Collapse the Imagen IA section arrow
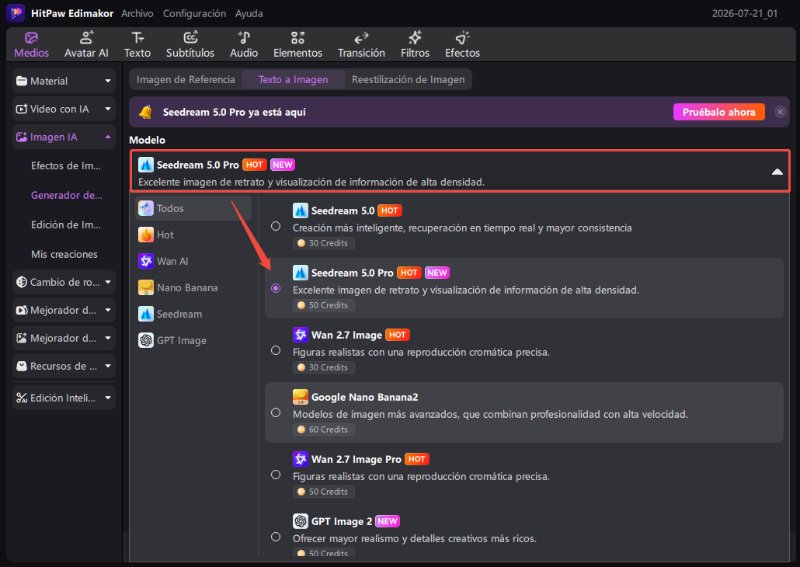This screenshot has width=800, height=567. click(x=108, y=137)
